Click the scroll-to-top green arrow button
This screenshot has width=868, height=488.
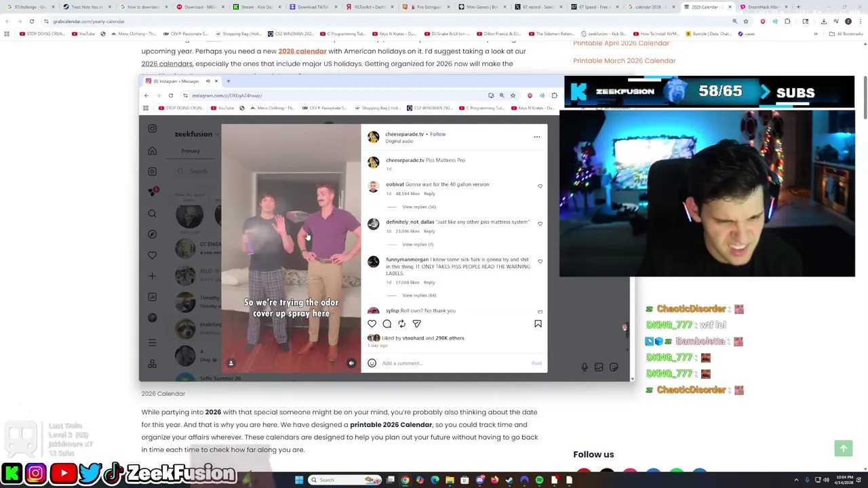844,448
